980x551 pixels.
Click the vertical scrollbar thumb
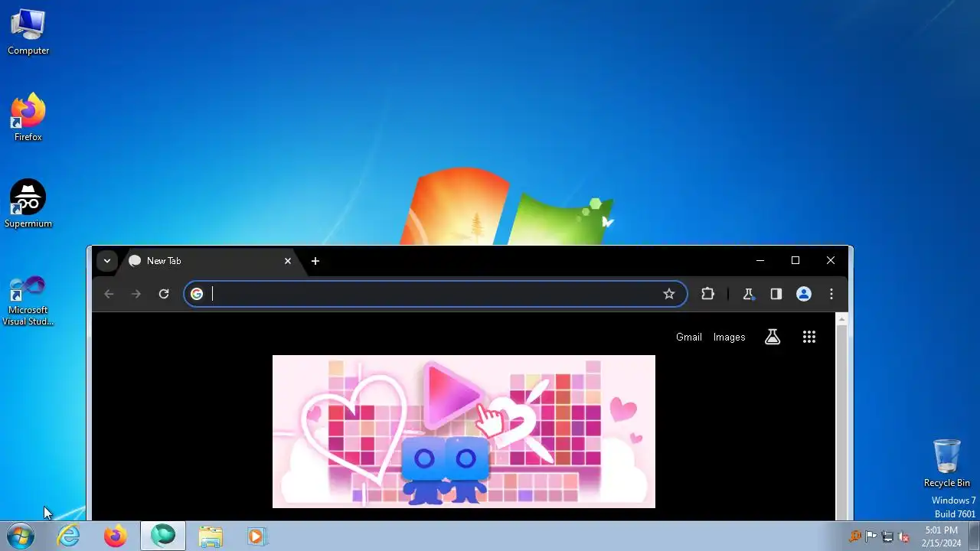pos(841,422)
